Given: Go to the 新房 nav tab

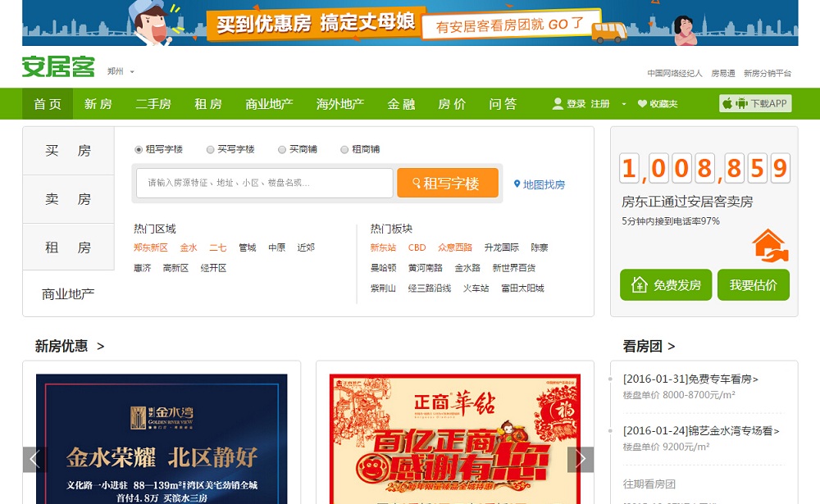Looking at the screenshot, I should pyautogui.click(x=98, y=104).
